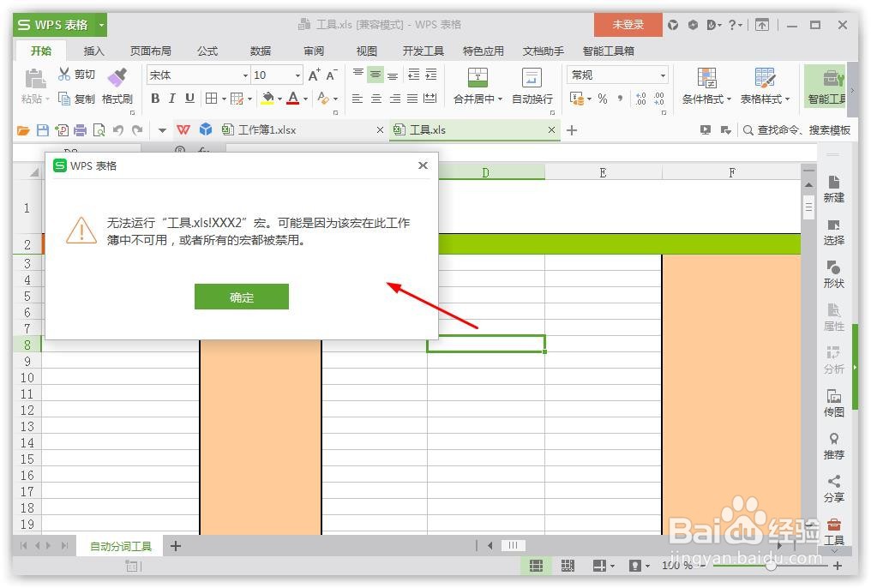Click the font color A swatch
The image size is (871, 588).
pyautogui.click(x=293, y=99)
